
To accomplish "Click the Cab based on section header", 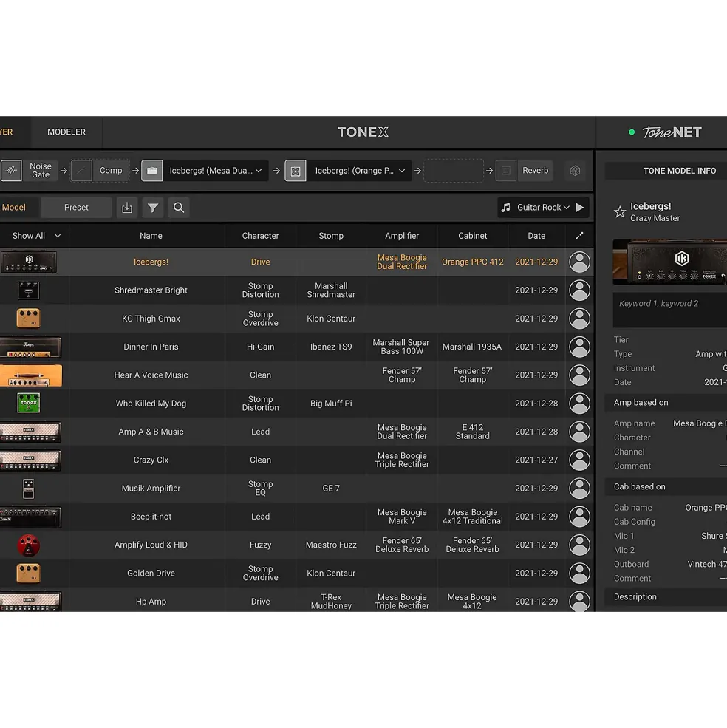I will [x=666, y=486].
